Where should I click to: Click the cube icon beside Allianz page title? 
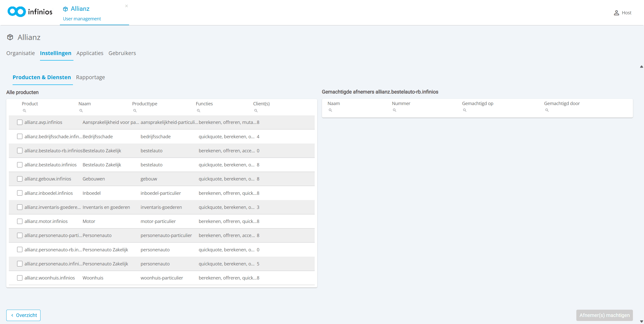[x=10, y=37]
